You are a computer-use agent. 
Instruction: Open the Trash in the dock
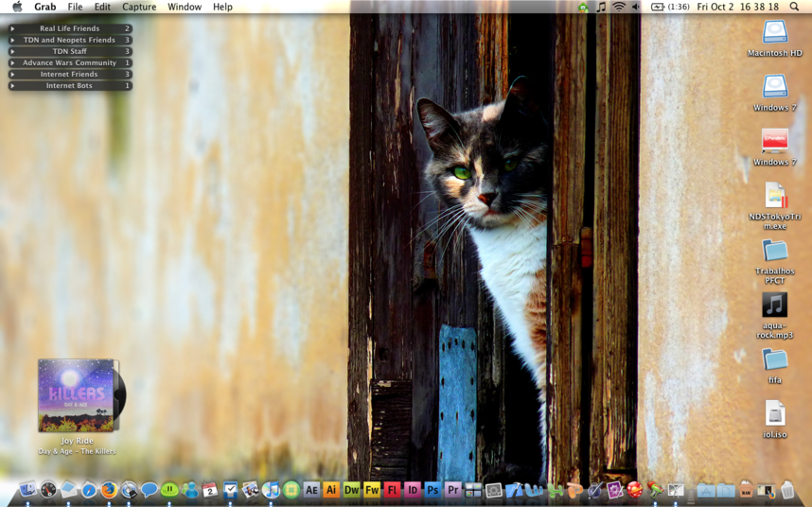click(787, 490)
